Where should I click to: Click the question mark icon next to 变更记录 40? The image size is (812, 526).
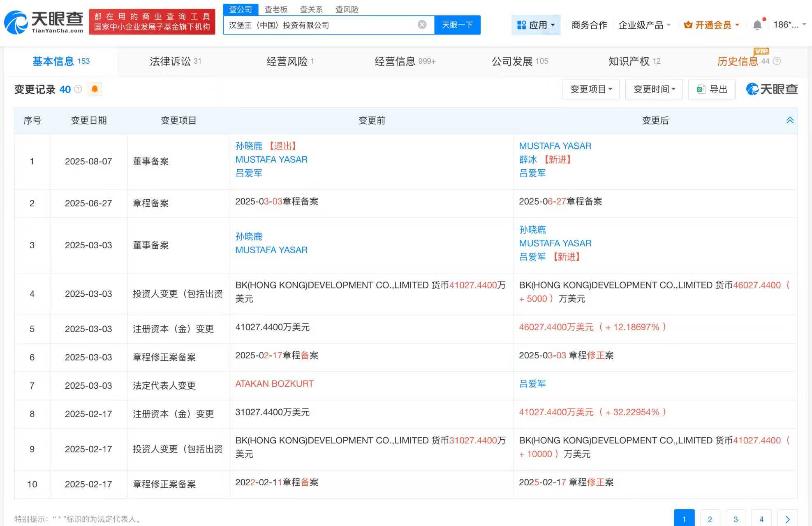click(x=78, y=89)
